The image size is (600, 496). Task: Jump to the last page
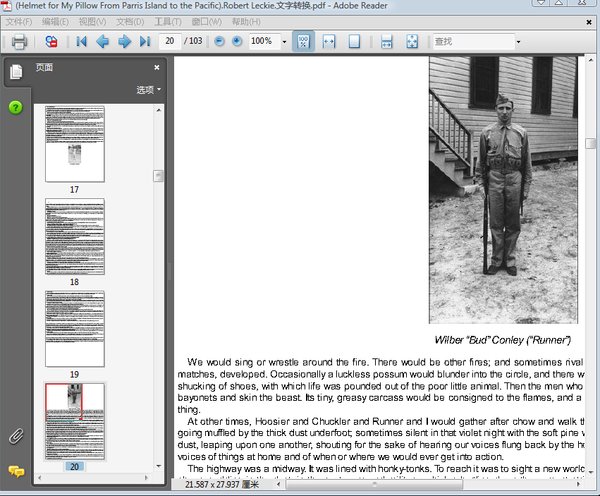point(145,41)
